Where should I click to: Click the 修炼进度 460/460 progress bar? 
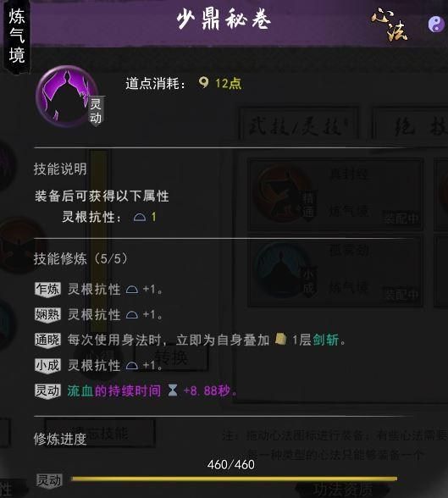click(x=234, y=479)
